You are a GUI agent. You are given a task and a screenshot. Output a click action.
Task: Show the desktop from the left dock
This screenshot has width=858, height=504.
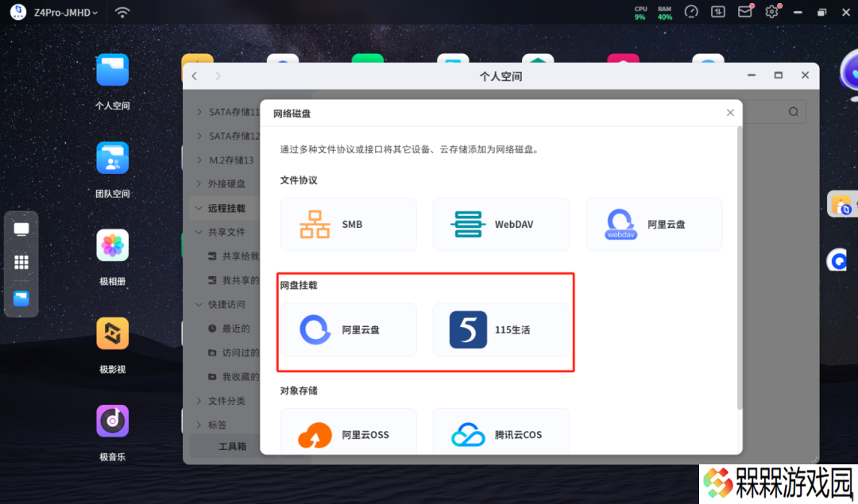point(21,229)
